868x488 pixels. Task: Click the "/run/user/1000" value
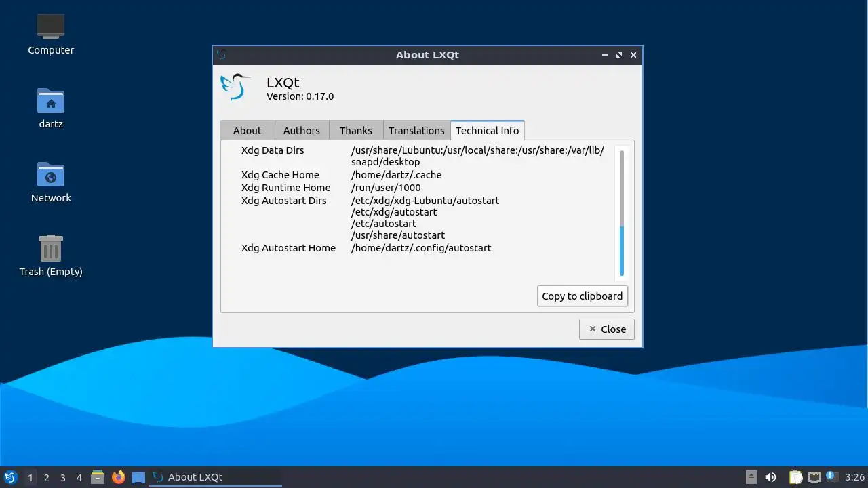coord(386,188)
